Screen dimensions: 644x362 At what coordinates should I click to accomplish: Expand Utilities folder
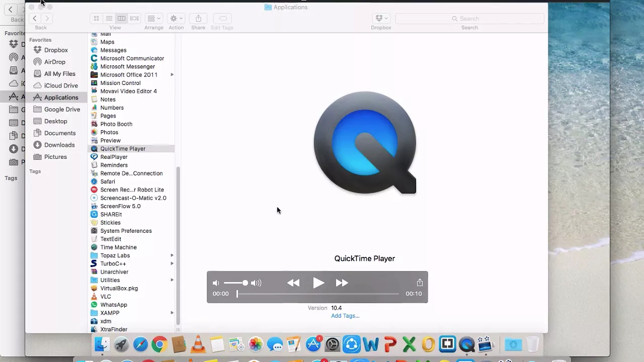(x=172, y=280)
